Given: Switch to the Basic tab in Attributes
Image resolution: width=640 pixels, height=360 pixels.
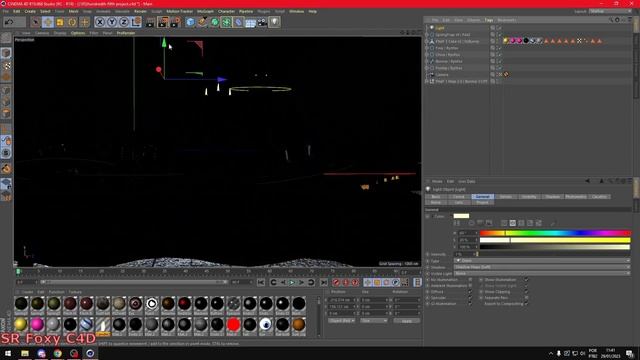Looking at the screenshot, I should coord(436,197).
